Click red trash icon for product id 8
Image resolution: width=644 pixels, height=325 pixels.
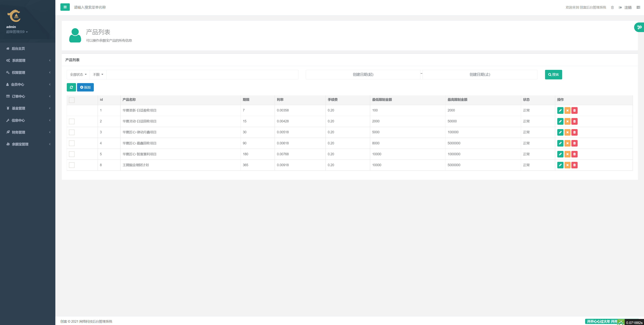574,165
